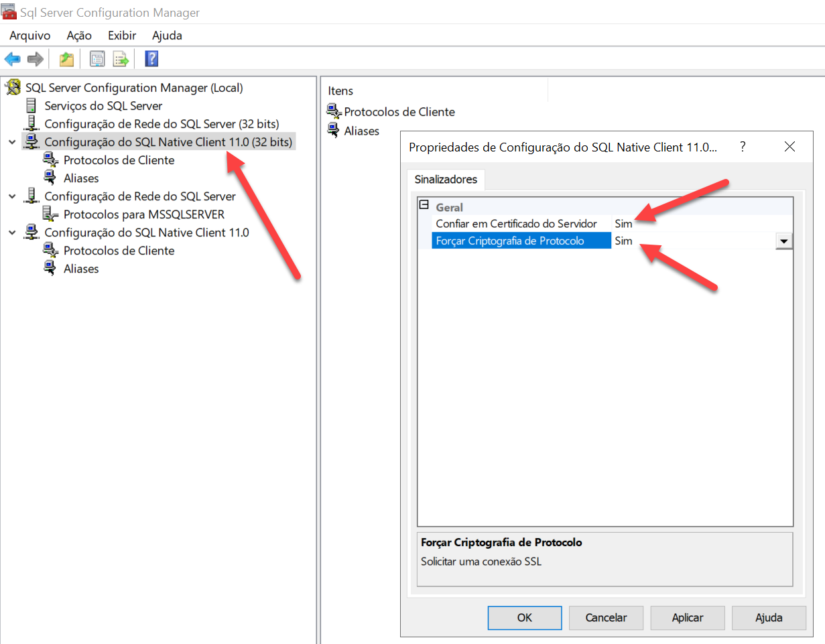Open the Ajuda menu in the menu bar
This screenshot has height=644, width=825.
coord(167,36)
